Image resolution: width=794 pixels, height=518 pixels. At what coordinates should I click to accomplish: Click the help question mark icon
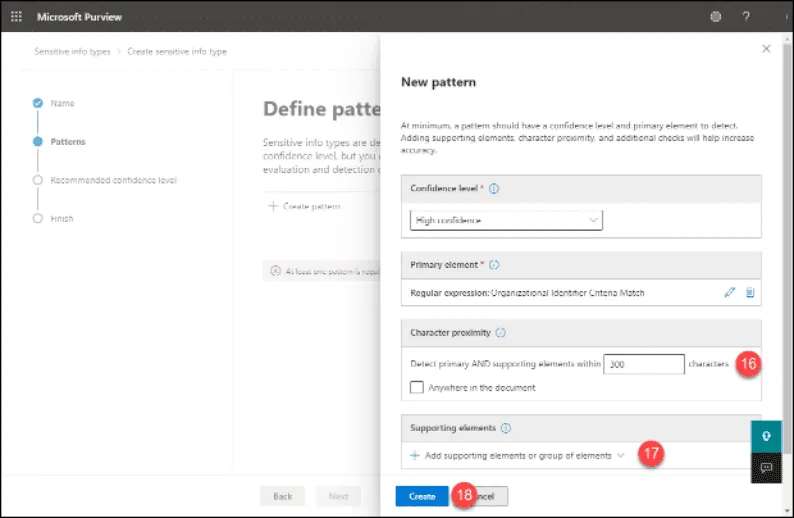tap(746, 17)
